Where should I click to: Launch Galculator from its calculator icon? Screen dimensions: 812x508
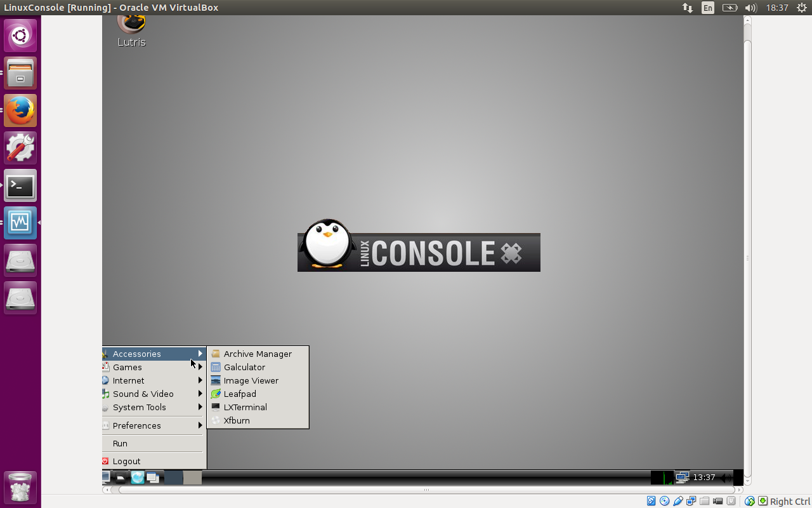216,367
